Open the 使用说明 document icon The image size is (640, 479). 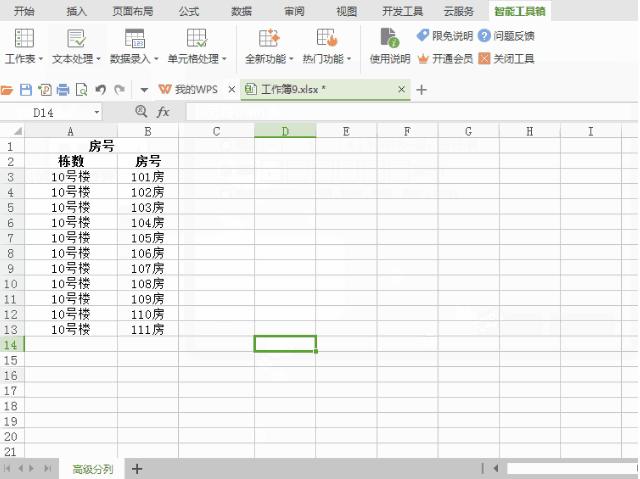point(389,38)
